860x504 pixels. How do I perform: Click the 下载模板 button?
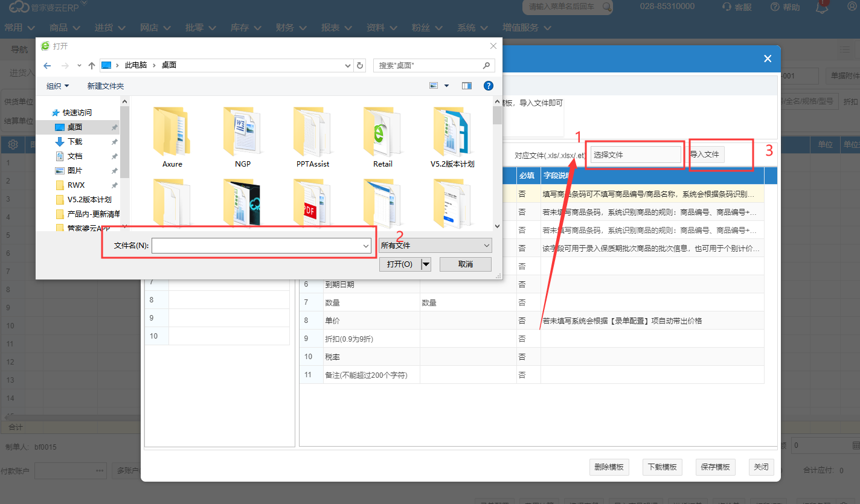[663, 467]
